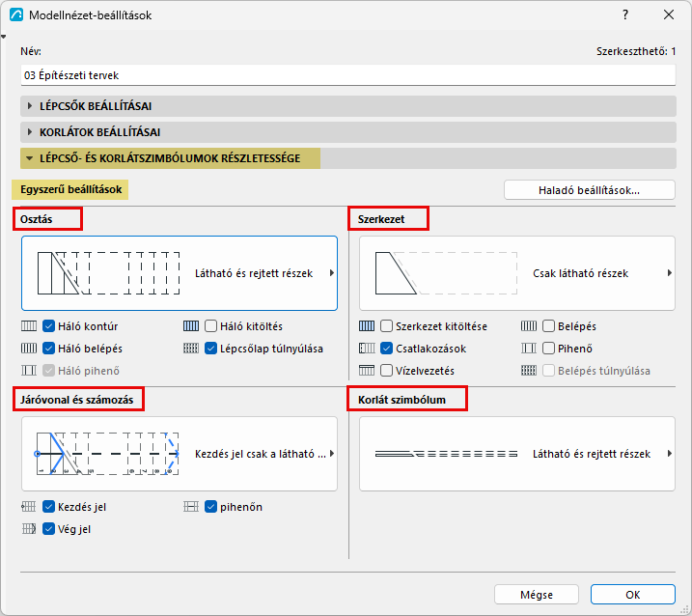Click the Archicad logo in title bar
Image resolution: width=692 pixels, height=616 pixels.
point(15,14)
